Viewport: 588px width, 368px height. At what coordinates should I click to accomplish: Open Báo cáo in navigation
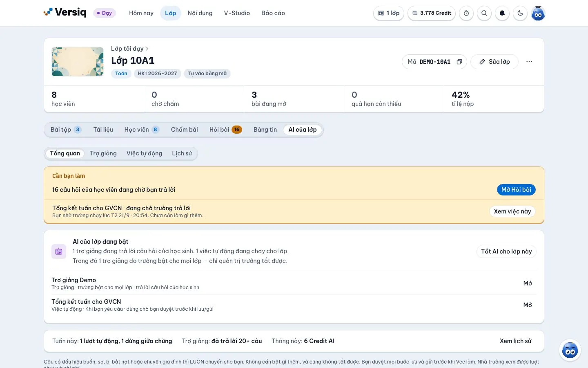coord(273,13)
